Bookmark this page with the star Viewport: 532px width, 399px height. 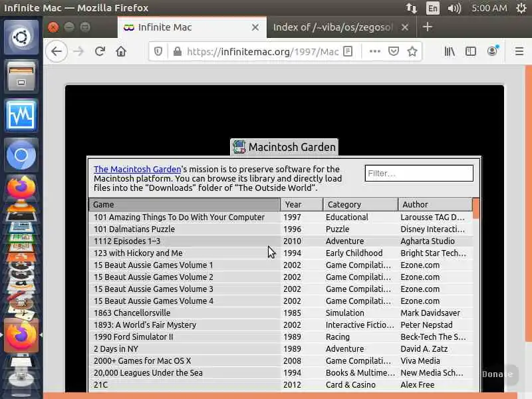click(x=412, y=52)
